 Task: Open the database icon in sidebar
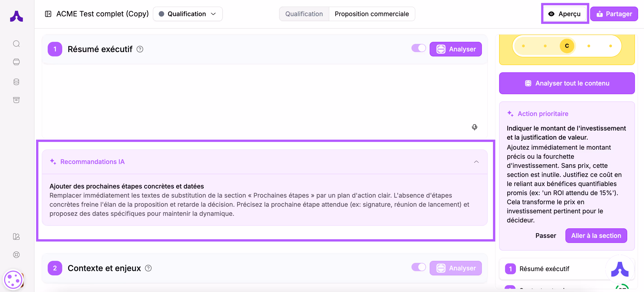16,82
